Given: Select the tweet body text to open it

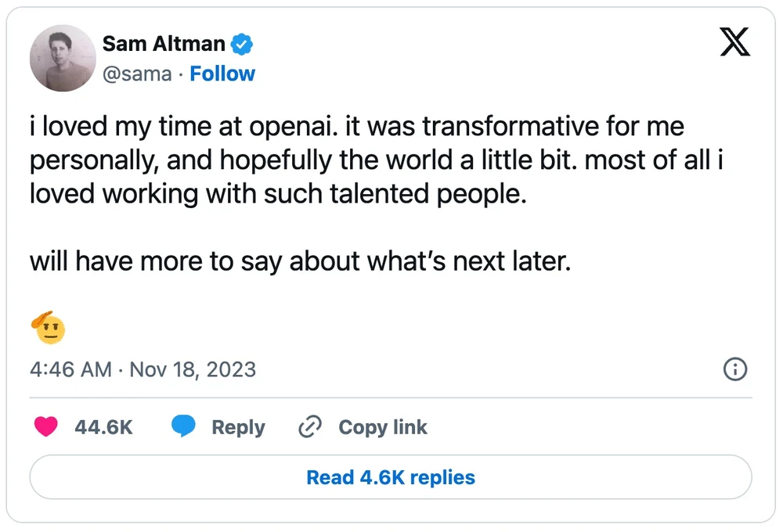Looking at the screenshot, I should (x=376, y=160).
